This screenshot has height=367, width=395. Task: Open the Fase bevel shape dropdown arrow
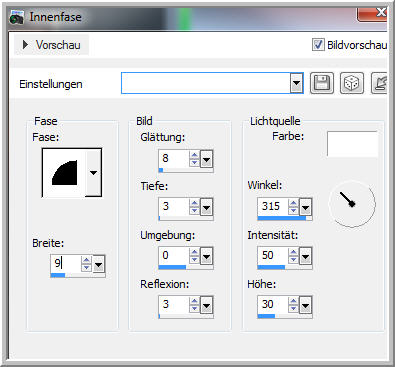[x=93, y=173]
